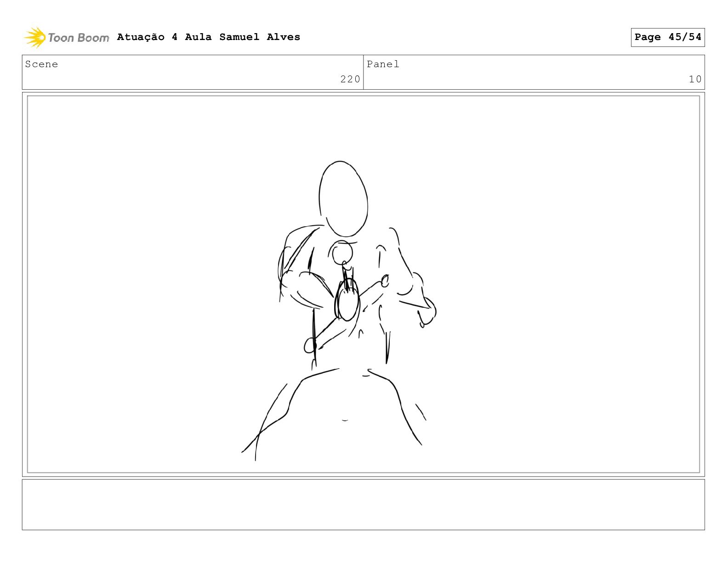Click the 'Panel' label

[x=383, y=64]
